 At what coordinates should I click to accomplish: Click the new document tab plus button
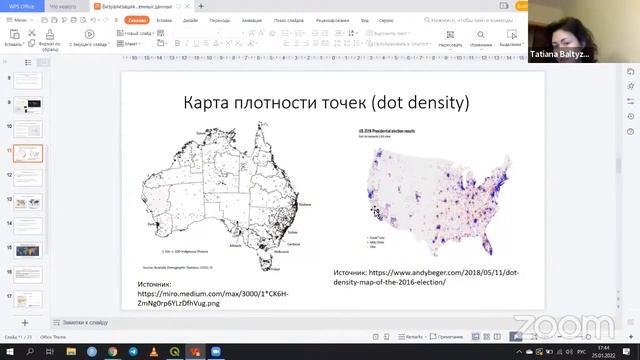coord(201,6)
